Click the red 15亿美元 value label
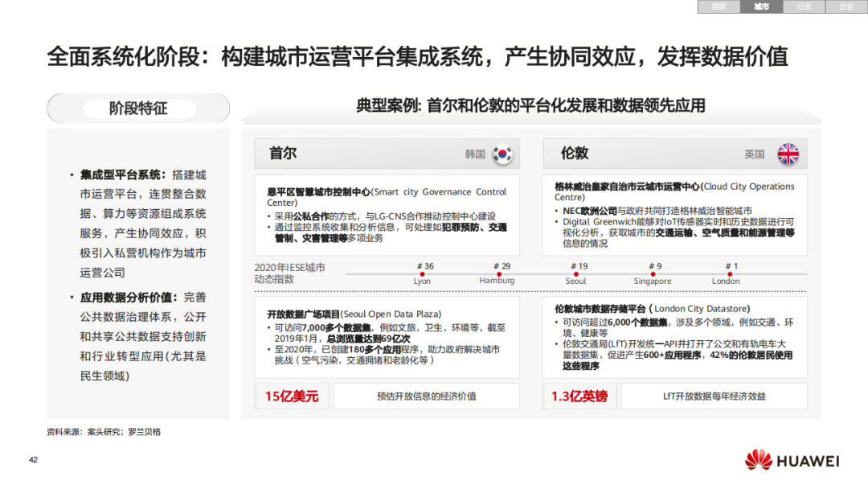Viewport: 868px width, 489px height. tap(291, 395)
